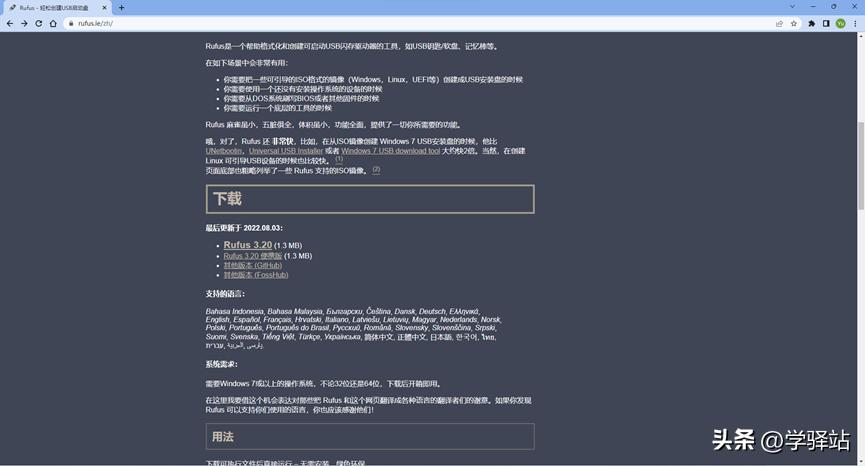The image size is (865, 466).
Task: Open browser side panel
Action: pyautogui.click(x=826, y=24)
